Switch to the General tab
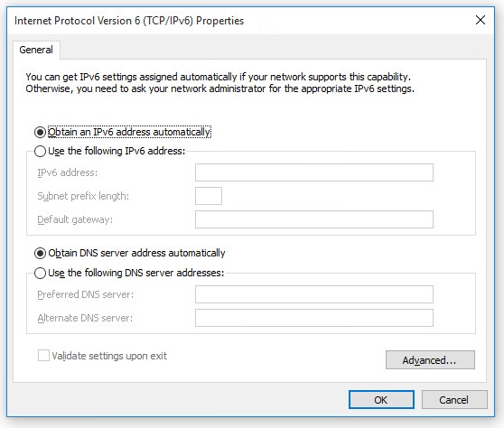Screen dimensions: 504x428 [36, 50]
